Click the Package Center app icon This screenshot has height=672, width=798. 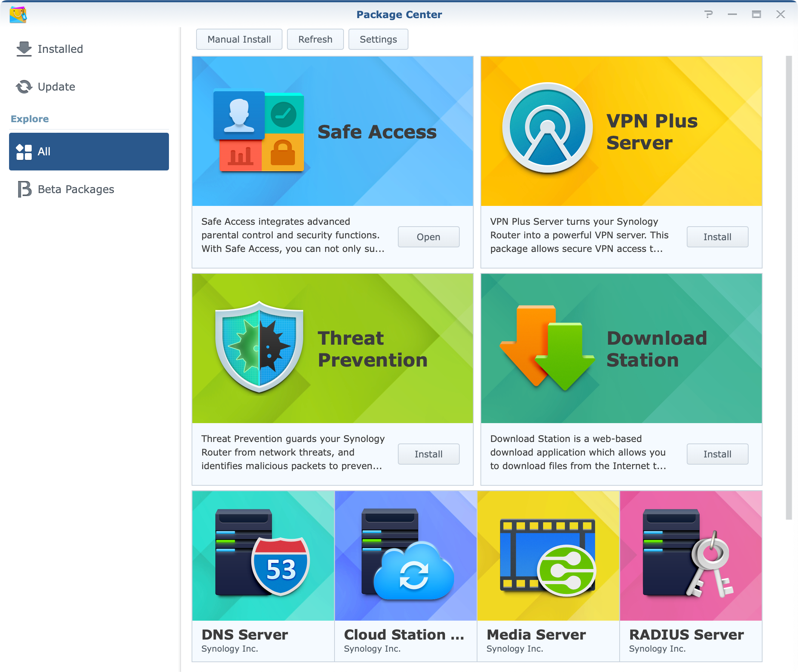click(18, 14)
